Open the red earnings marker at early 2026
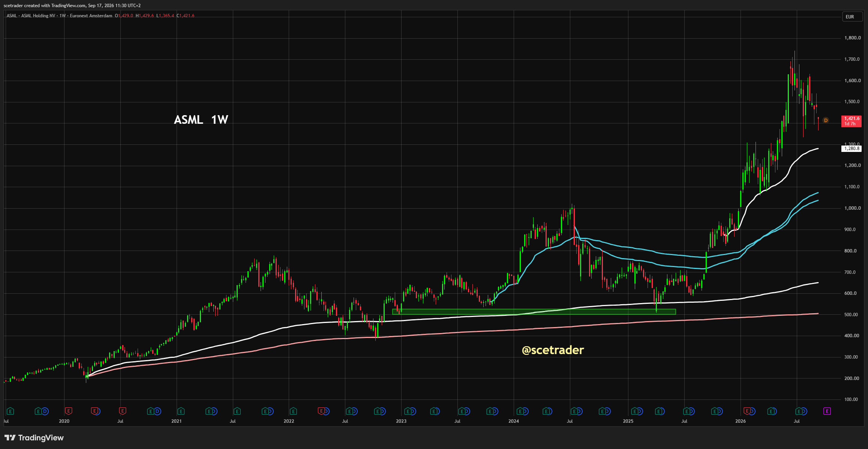Image resolution: width=868 pixels, height=449 pixels. tap(747, 411)
